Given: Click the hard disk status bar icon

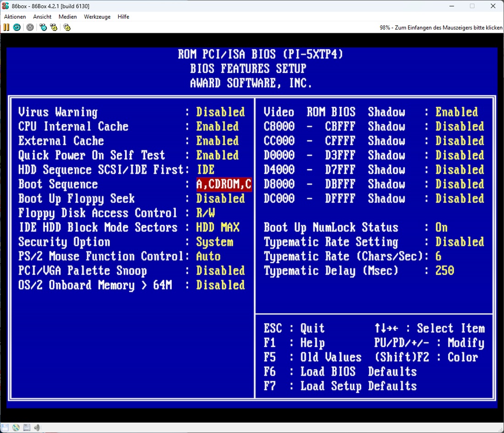Looking at the screenshot, I should pos(27,428).
